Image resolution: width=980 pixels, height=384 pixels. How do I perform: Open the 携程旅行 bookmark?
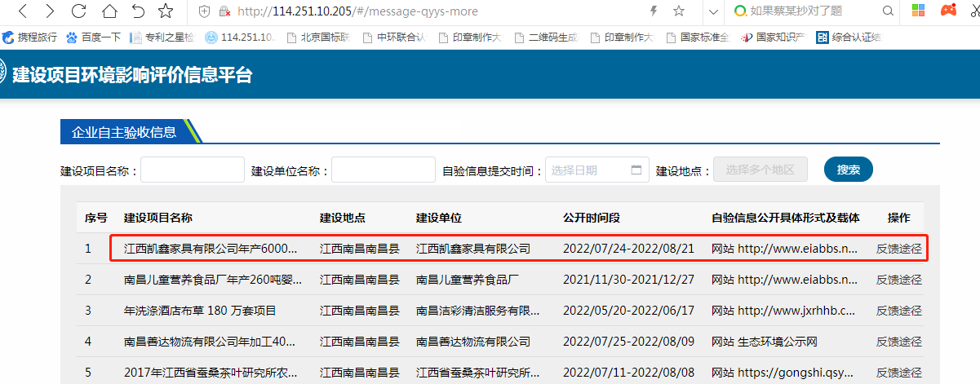[29, 37]
